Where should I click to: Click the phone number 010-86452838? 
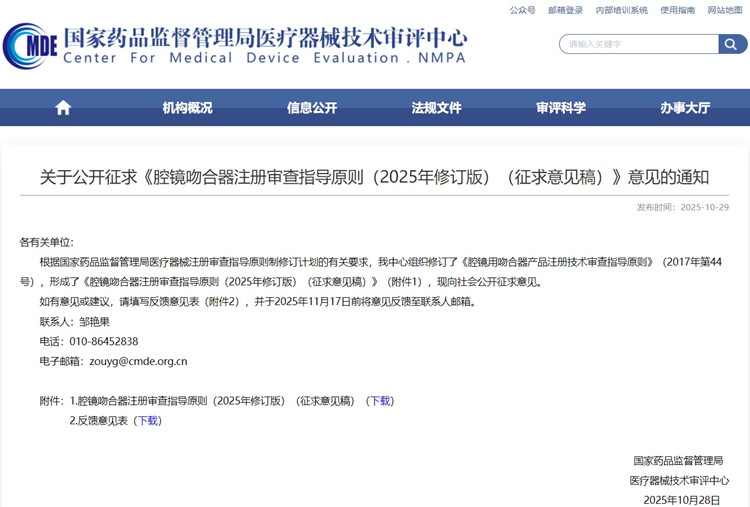(x=104, y=341)
